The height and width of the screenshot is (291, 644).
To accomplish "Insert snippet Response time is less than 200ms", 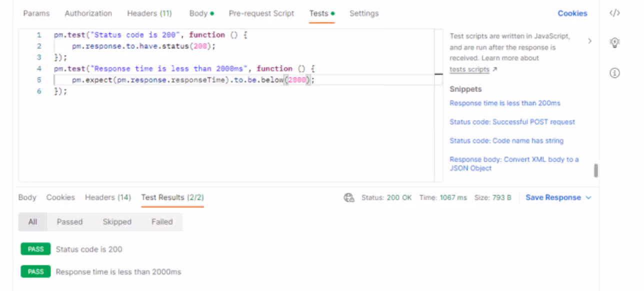I will tap(505, 103).
